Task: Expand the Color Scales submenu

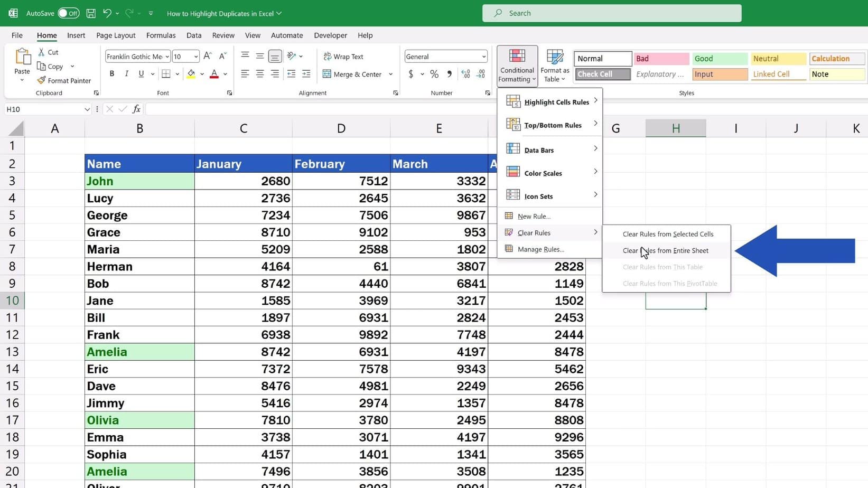Action: [x=543, y=173]
